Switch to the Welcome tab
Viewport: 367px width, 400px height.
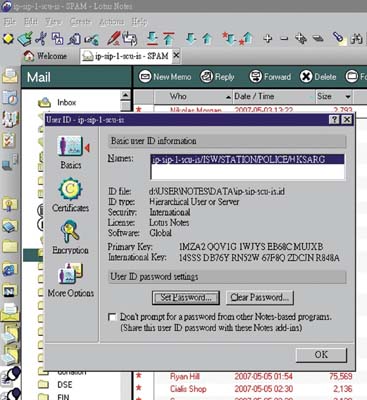coord(45,56)
